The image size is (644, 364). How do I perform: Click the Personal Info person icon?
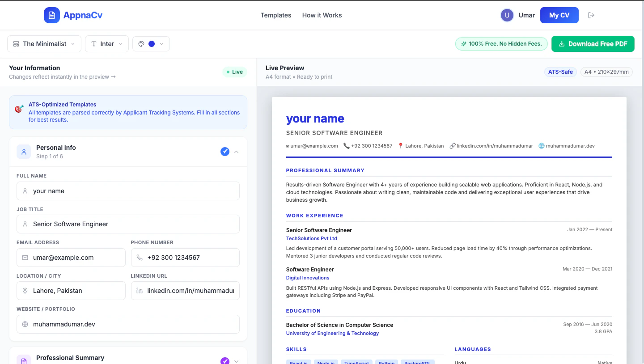[x=24, y=152]
